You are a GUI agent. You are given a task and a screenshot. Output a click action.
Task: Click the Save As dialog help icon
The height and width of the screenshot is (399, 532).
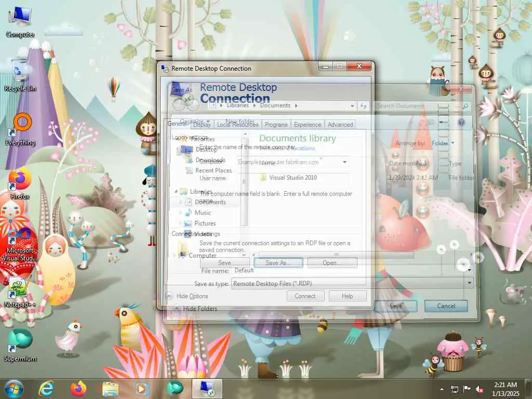[x=461, y=122]
